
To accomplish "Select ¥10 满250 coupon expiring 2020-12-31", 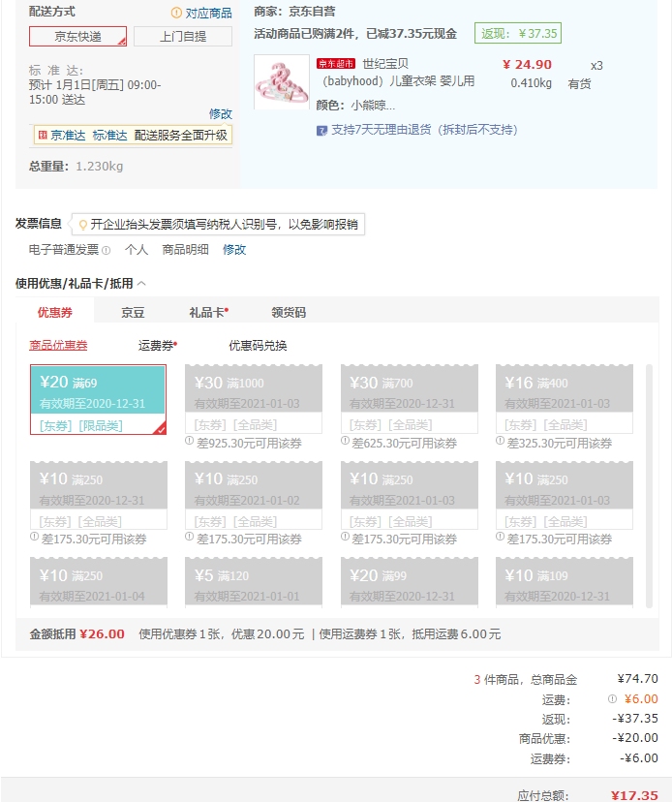I will click(x=99, y=495).
